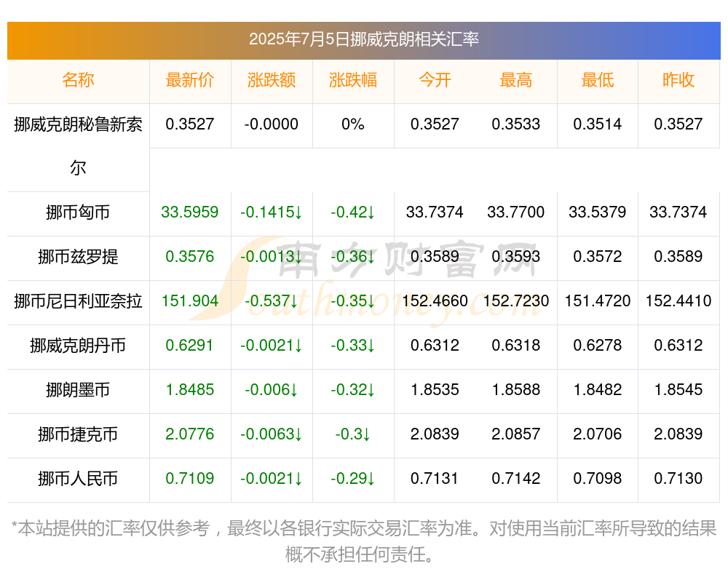728x577 pixels.
Task: Select latest price 2.0776 for 挪币捷克币
Action: (190, 434)
